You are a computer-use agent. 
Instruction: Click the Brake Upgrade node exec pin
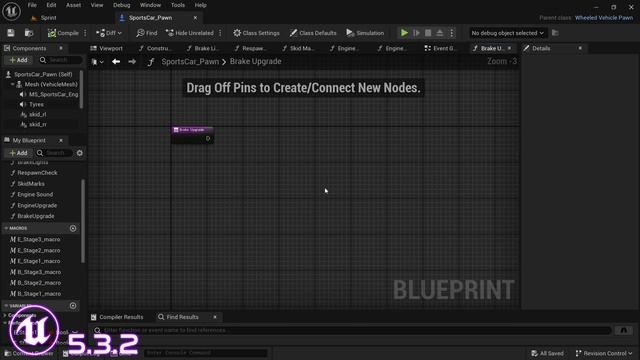click(208, 138)
